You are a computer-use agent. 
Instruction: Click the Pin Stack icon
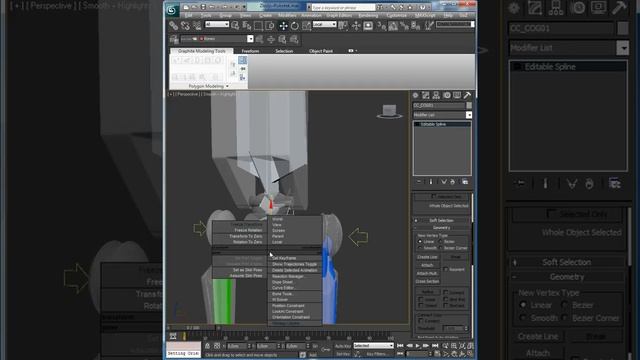coord(419,182)
